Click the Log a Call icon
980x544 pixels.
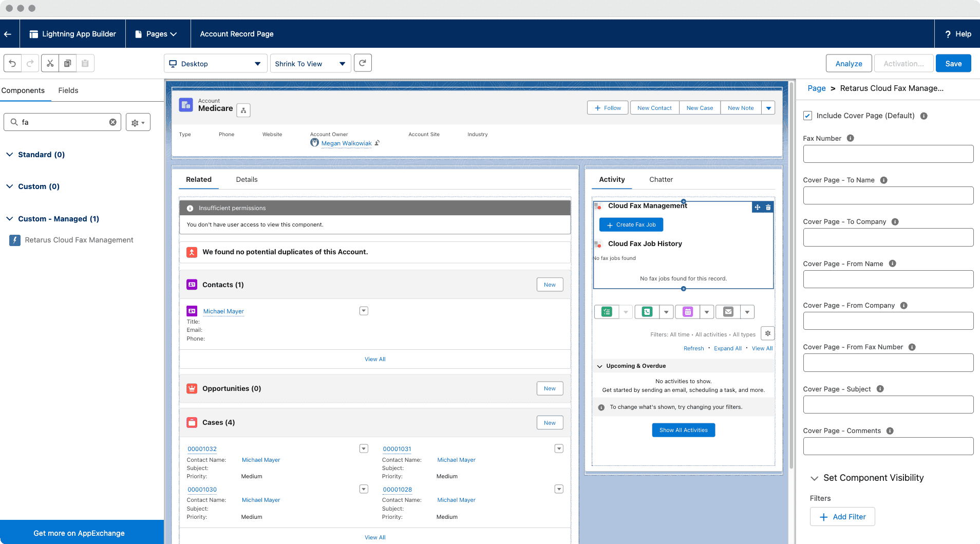647,312
